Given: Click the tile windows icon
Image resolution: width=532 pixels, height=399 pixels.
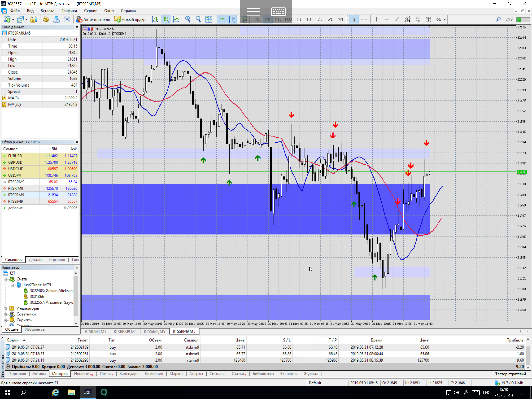Looking at the screenshot, I should click(x=209, y=19).
